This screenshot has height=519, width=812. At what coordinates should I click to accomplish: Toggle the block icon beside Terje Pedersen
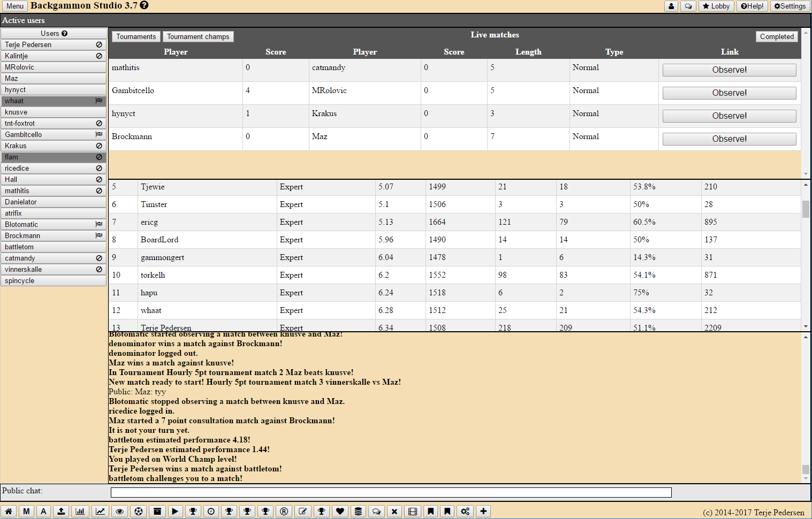click(99, 45)
